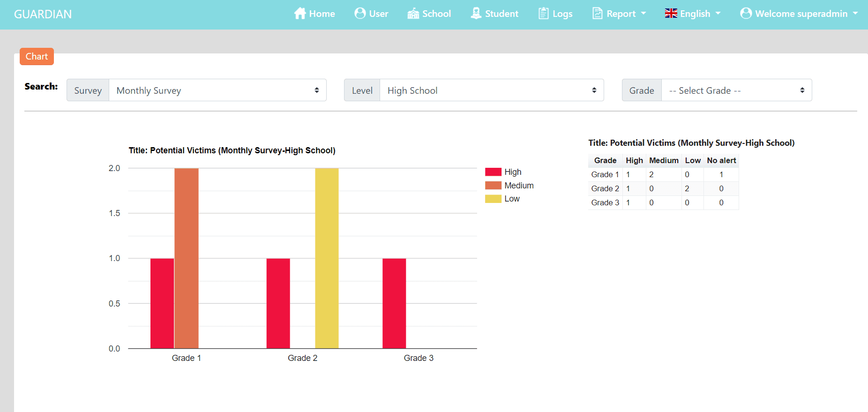
Task: Click the GUARDIAN brand link
Action: click(x=43, y=14)
